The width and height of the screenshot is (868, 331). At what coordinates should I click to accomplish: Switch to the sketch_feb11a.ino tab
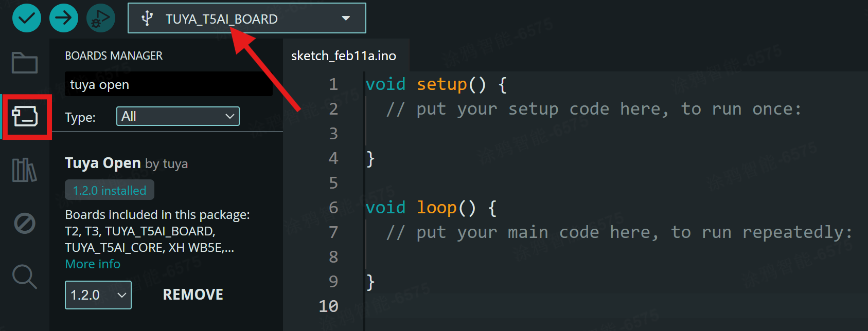click(344, 56)
